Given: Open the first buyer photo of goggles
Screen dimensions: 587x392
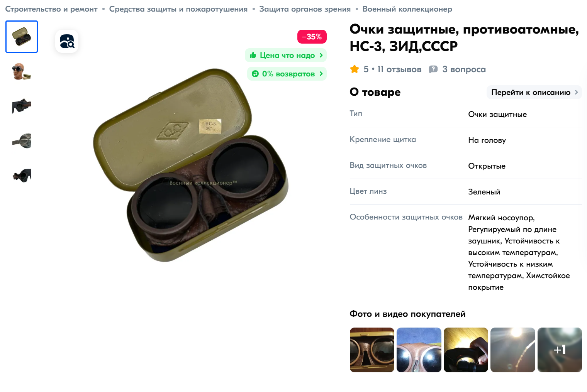Looking at the screenshot, I should (x=372, y=350).
